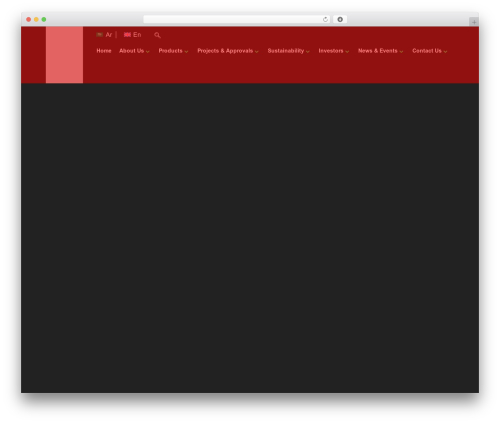Screen dimensions: 500x423
Task: Click the Arabic flag icon
Action: point(99,35)
